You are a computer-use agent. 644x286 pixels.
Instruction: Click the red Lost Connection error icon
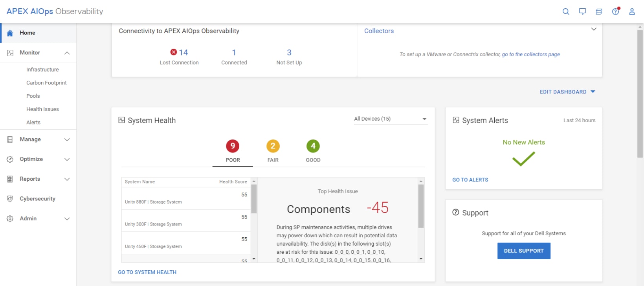pyautogui.click(x=174, y=52)
